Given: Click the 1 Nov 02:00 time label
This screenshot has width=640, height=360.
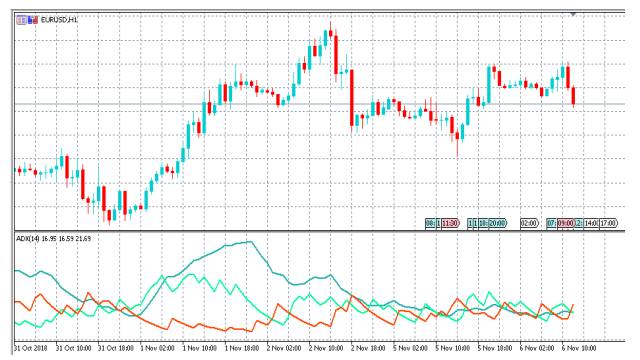Looking at the screenshot, I should tap(158, 348).
